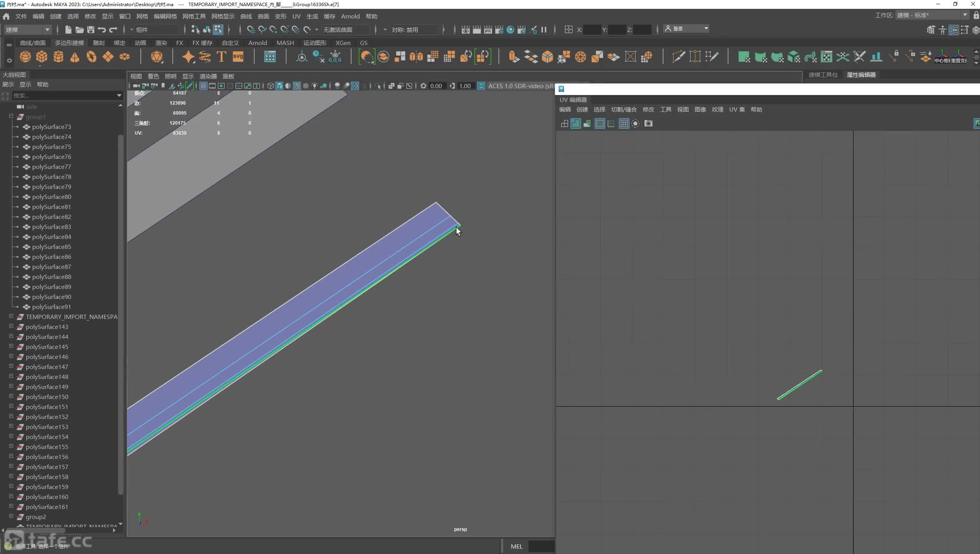Toggle isolate select icon in UV editor
This screenshot has height=554, width=980.
635,123
